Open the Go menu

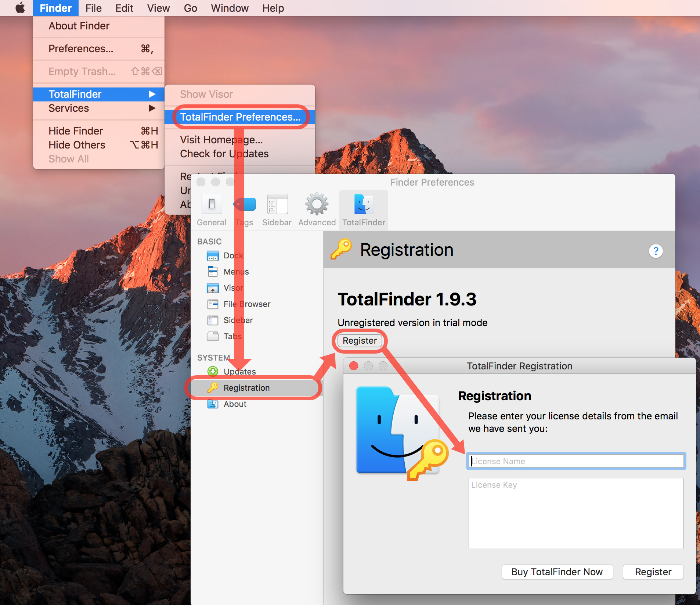click(x=190, y=8)
